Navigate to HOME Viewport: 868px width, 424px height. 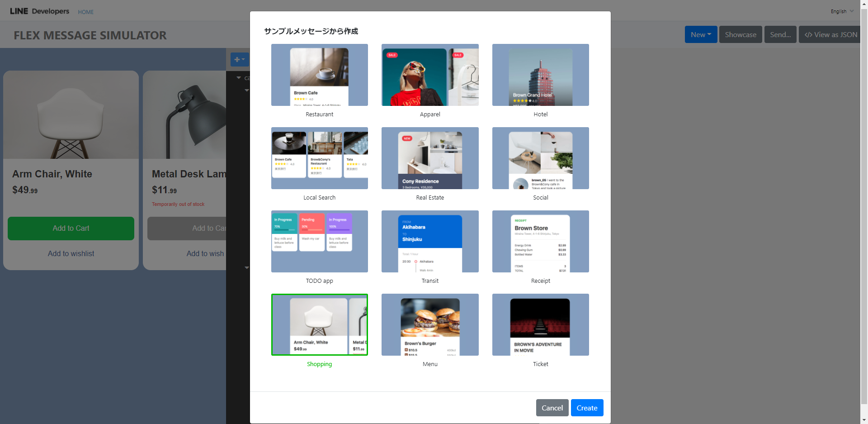click(x=85, y=12)
